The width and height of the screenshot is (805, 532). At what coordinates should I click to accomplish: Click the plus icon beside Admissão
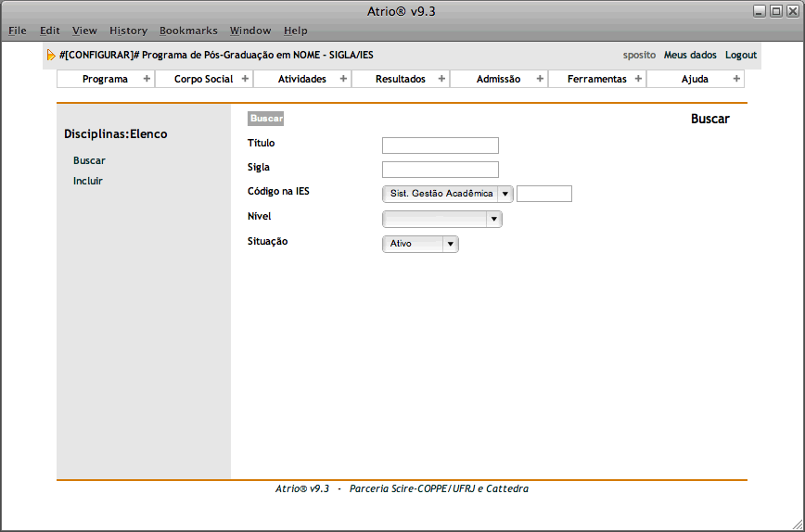point(540,79)
